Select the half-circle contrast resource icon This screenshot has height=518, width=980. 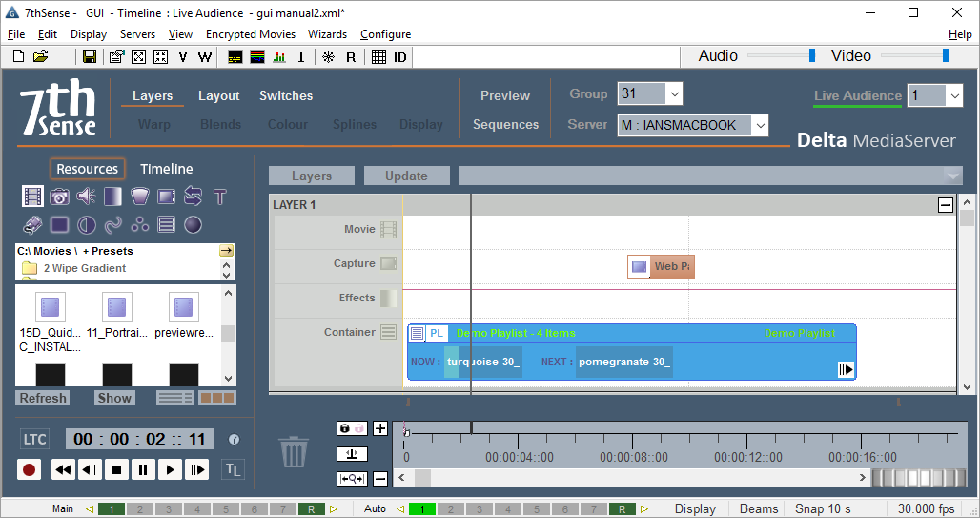click(x=86, y=224)
